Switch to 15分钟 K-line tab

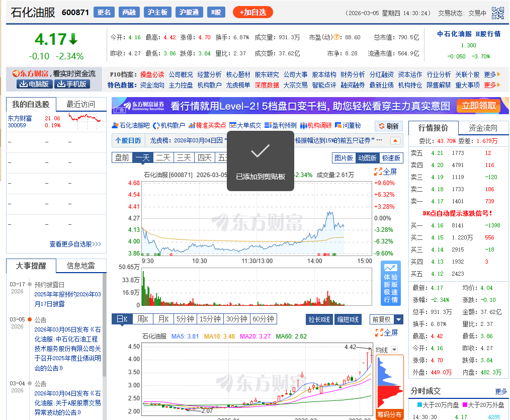[210, 319]
